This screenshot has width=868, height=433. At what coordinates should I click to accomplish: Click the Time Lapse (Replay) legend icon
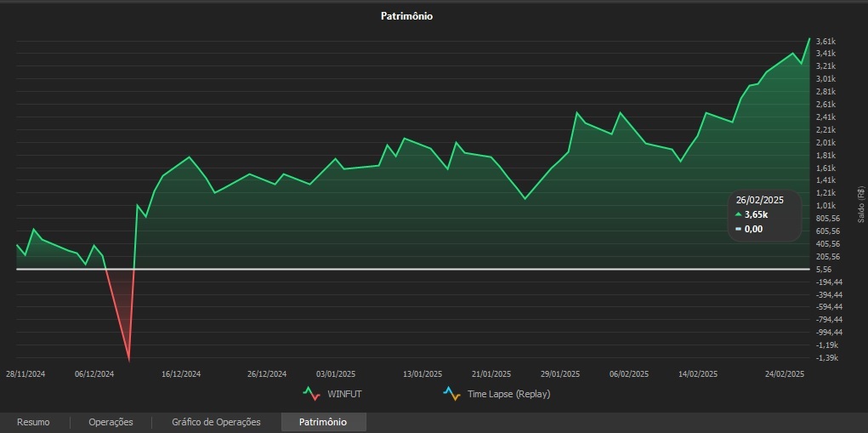tap(451, 394)
